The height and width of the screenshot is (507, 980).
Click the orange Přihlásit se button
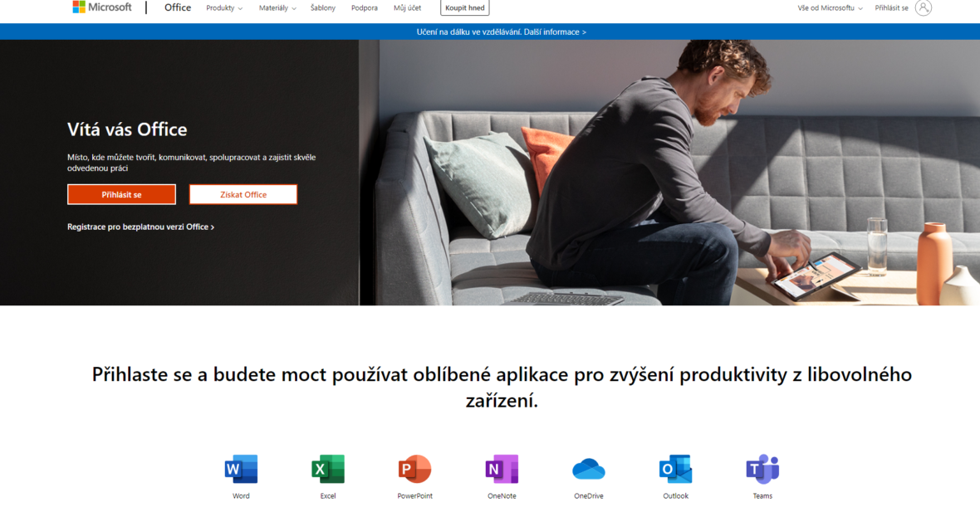click(122, 194)
